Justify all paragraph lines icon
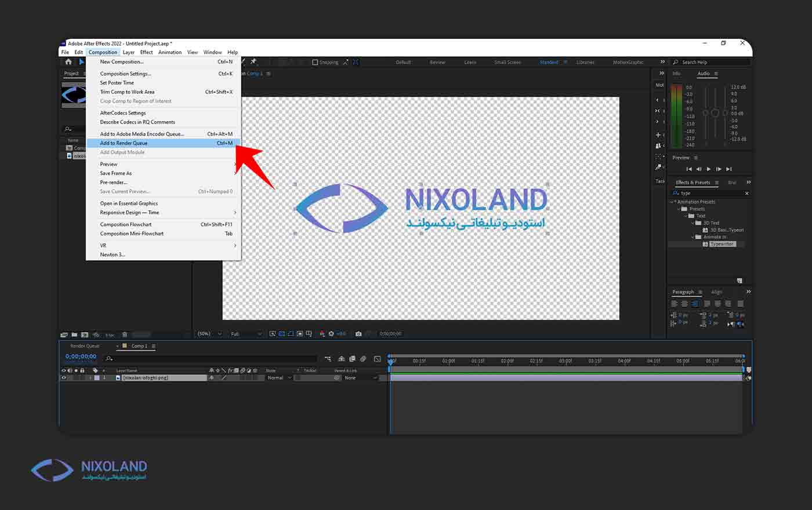 (740, 304)
